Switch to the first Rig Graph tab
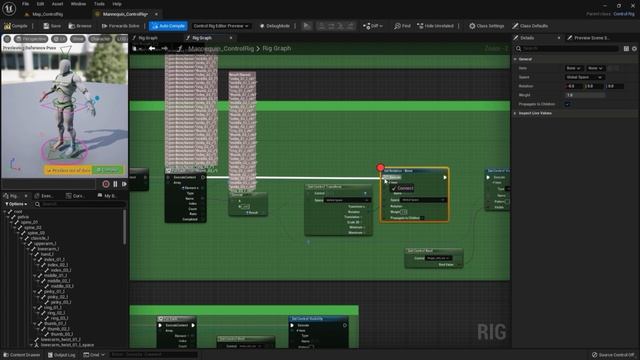 [147, 38]
